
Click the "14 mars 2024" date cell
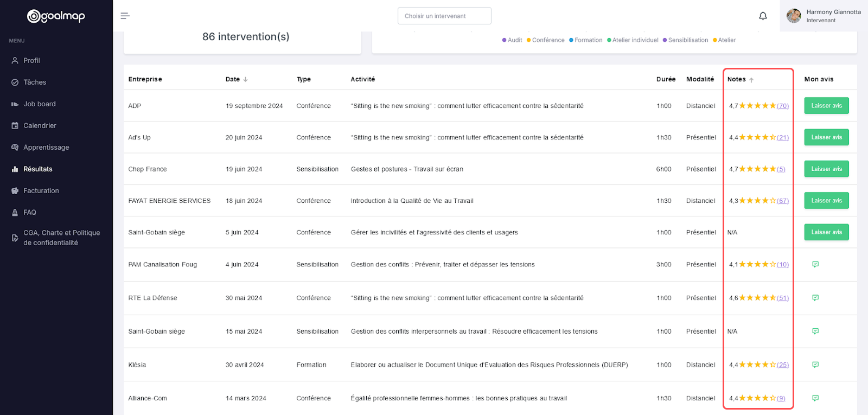[x=246, y=398]
